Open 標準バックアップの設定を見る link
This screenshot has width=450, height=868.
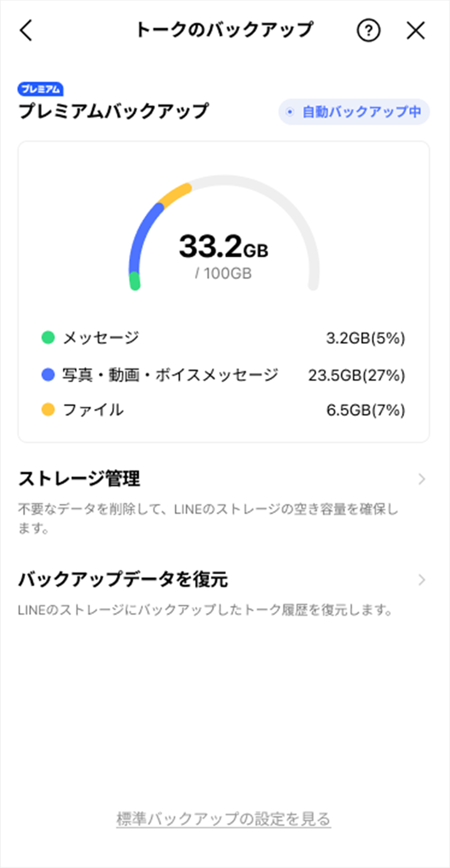click(223, 819)
